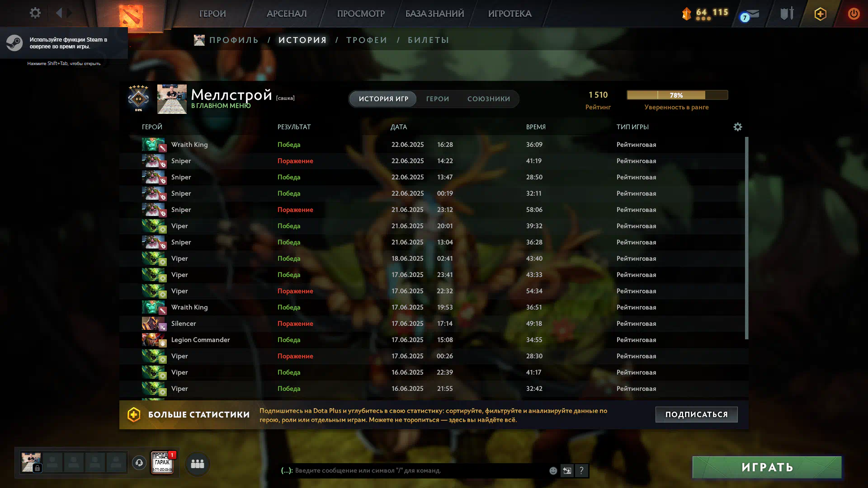
Task: Switch to the ТРОФЕИ tab
Action: pyautogui.click(x=367, y=40)
